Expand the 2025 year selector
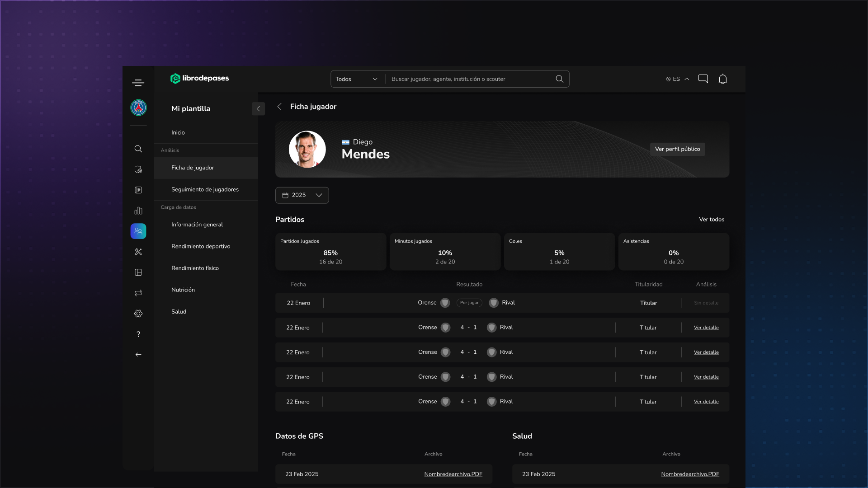The image size is (868, 488). pyautogui.click(x=302, y=195)
